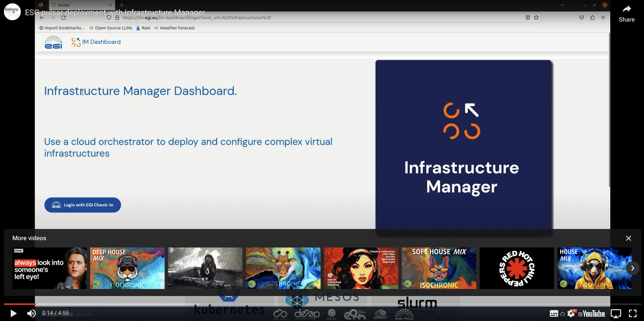Click Login with EGI Check-in button
Image resolution: width=644 pixels, height=321 pixels.
(x=83, y=205)
